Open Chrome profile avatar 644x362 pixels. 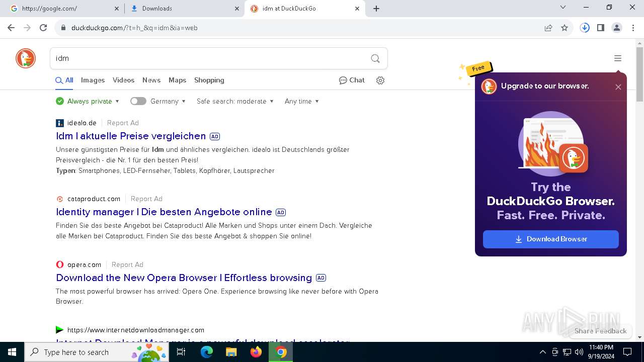[x=617, y=28]
